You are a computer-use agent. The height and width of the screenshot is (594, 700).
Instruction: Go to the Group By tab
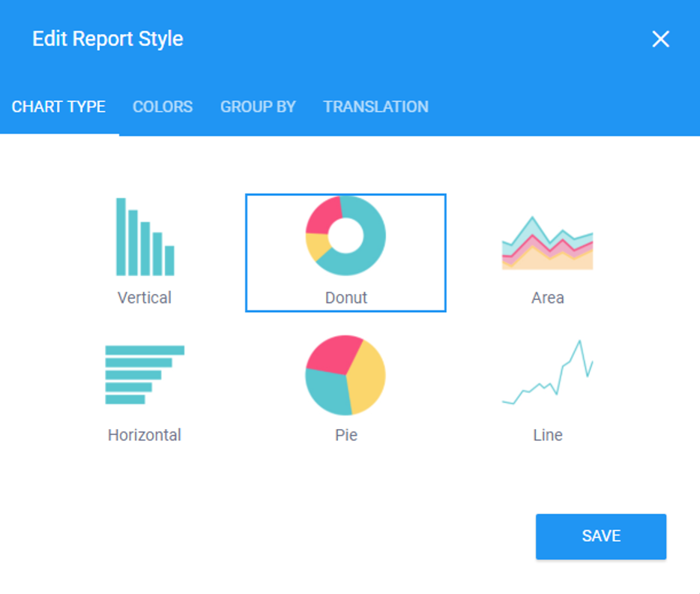pos(258,106)
